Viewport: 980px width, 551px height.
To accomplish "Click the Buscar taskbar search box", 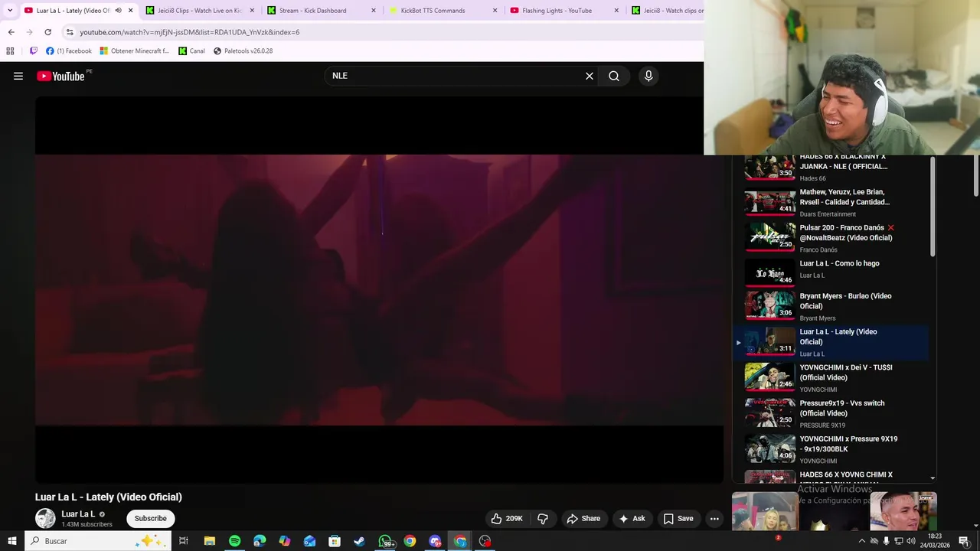I will 98,541.
